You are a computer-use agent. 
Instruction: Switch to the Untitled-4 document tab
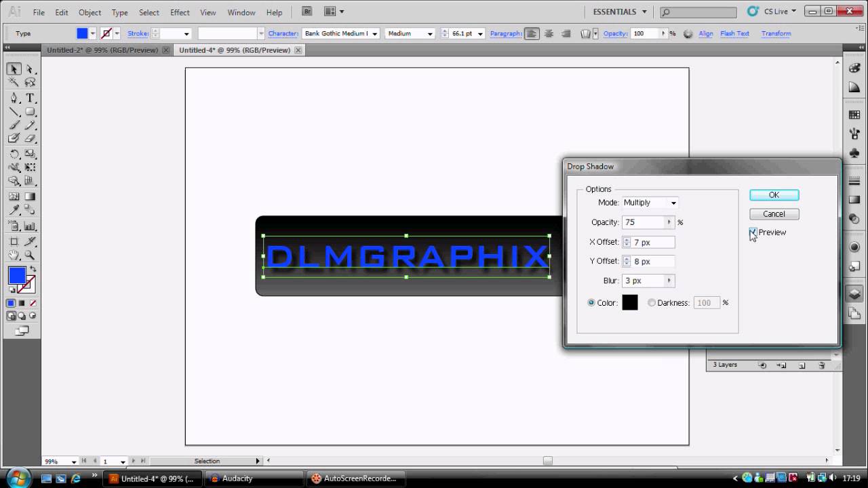tap(235, 50)
